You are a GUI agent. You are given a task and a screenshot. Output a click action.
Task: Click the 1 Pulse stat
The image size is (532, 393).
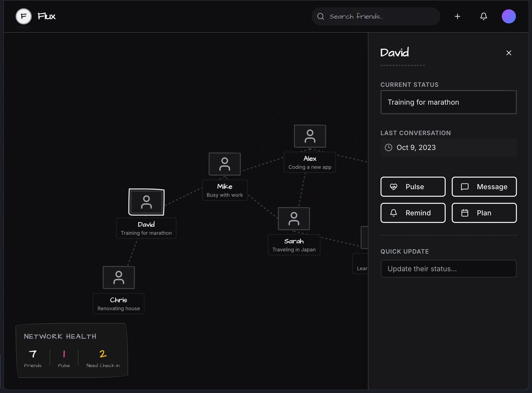point(64,358)
